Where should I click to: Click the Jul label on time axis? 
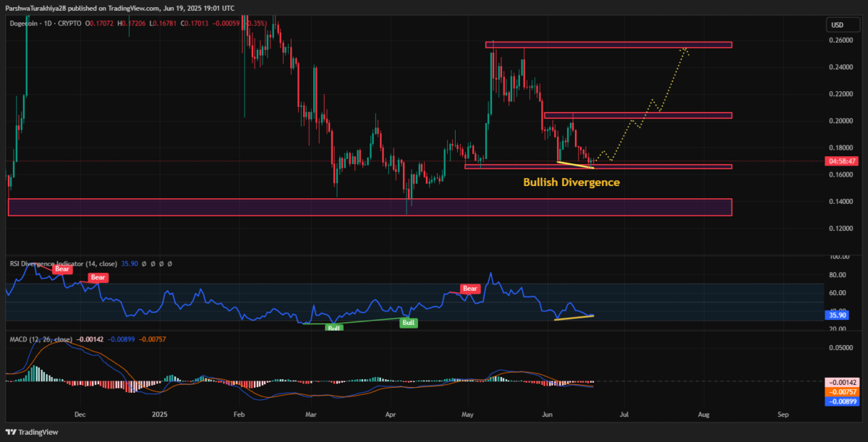point(624,415)
